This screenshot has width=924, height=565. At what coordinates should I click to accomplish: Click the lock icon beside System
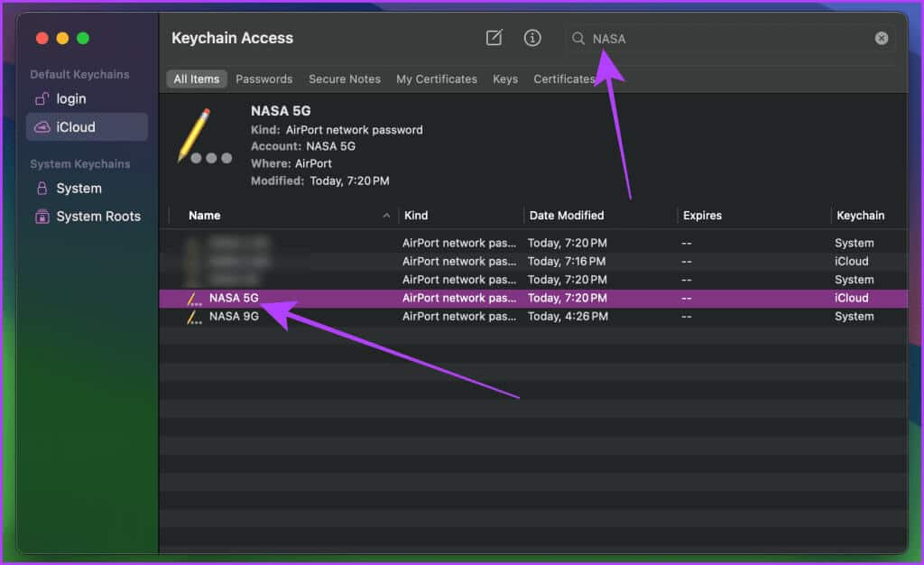[42, 189]
